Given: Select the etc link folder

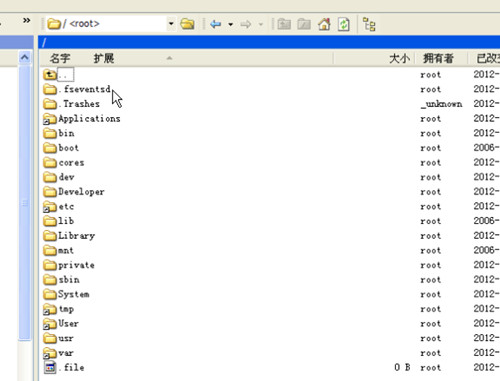Looking at the screenshot, I should 59,207.
